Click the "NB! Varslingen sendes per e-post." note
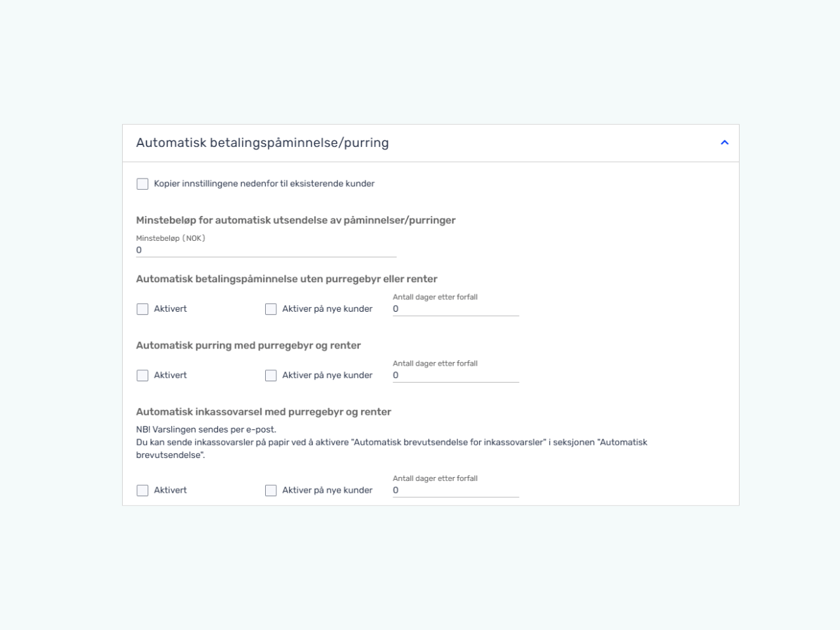840x630 pixels. [206, 429]
